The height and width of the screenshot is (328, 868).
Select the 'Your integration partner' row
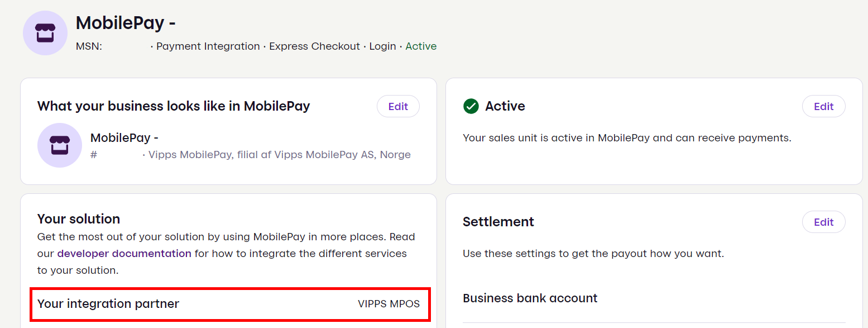108,304
